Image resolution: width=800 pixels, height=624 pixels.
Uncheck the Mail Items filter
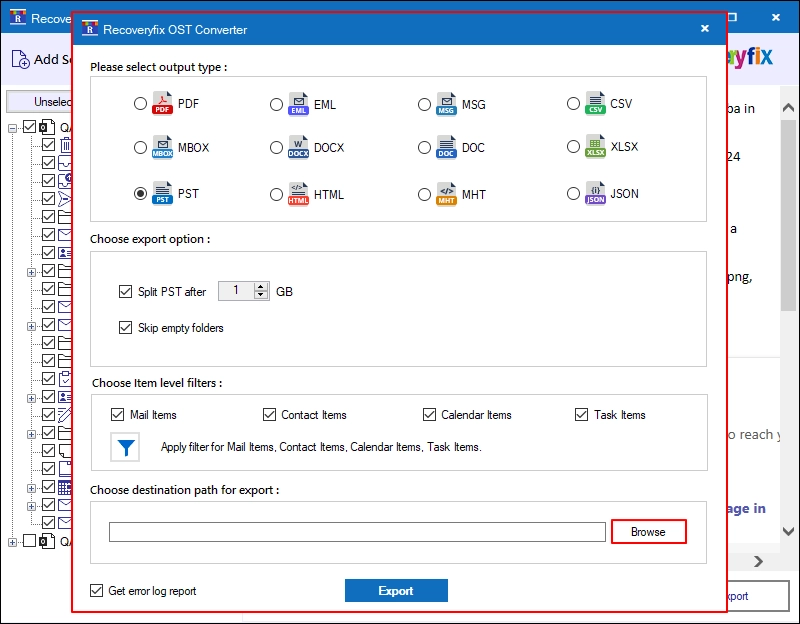point(117,414)
